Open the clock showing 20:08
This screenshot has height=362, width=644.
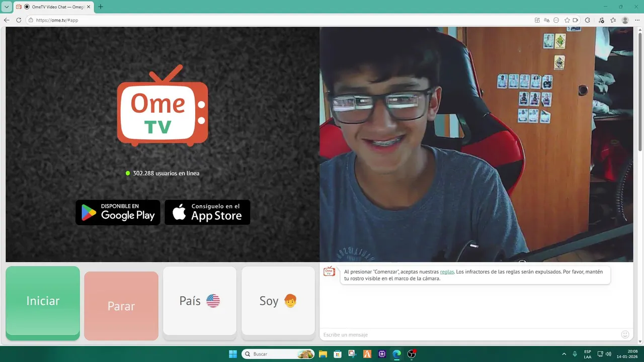[628, 354]
